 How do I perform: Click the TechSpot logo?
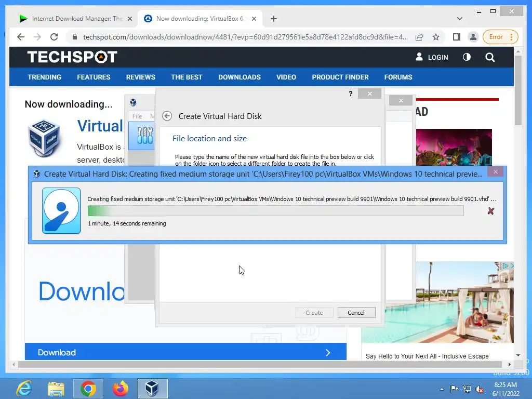[72, 57]
